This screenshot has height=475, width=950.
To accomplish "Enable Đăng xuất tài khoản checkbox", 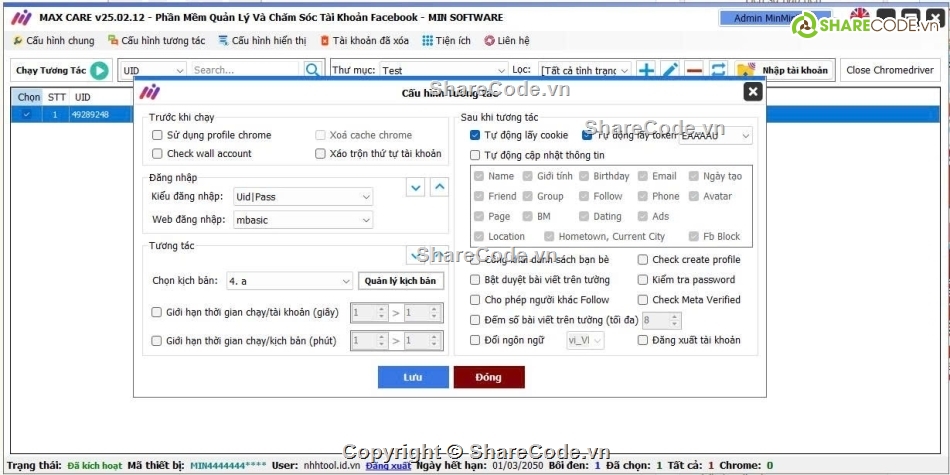I will tap(643, 340).
